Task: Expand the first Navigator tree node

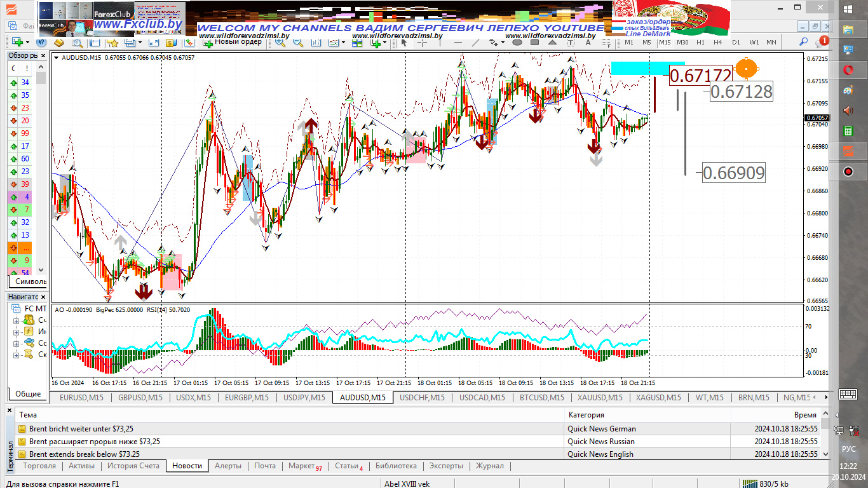Action: pyautogui.click(x=17, y=320)
